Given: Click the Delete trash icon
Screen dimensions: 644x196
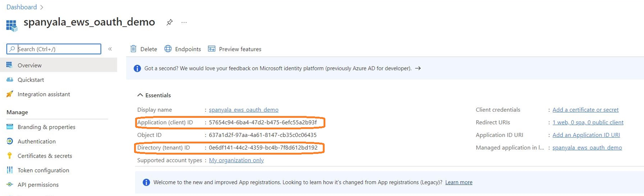Looking at the screenshot, I should [133, 49].
